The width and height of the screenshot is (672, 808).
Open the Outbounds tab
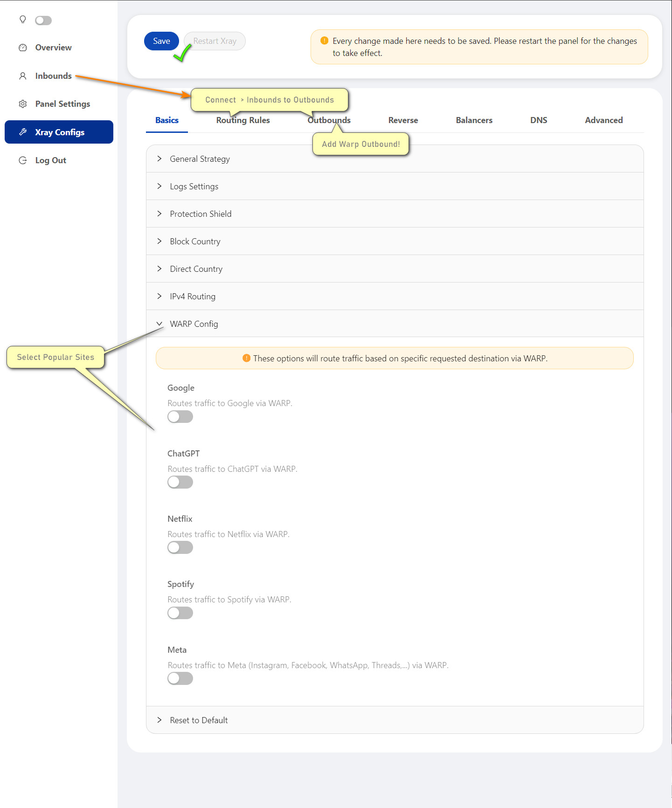pyautogui.click(x=329, y=120)
